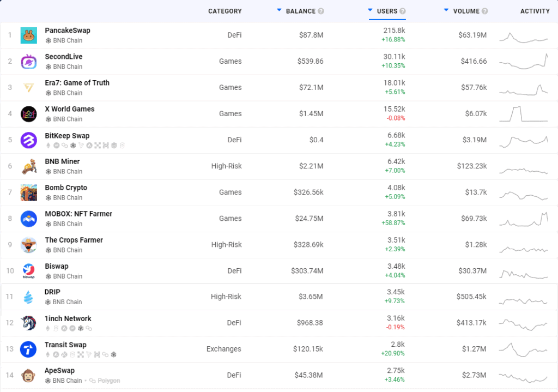Sort table by BALANCE column arrow
This screenshot has height=392, width=558.
click(279, 10)
